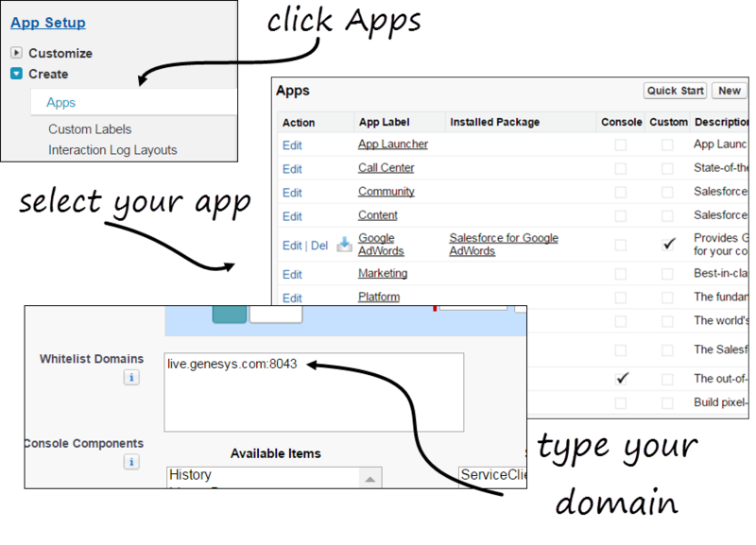This screenshot has width=756, height=545.
Task: Select History in the Available Items list
Action: 190,475
